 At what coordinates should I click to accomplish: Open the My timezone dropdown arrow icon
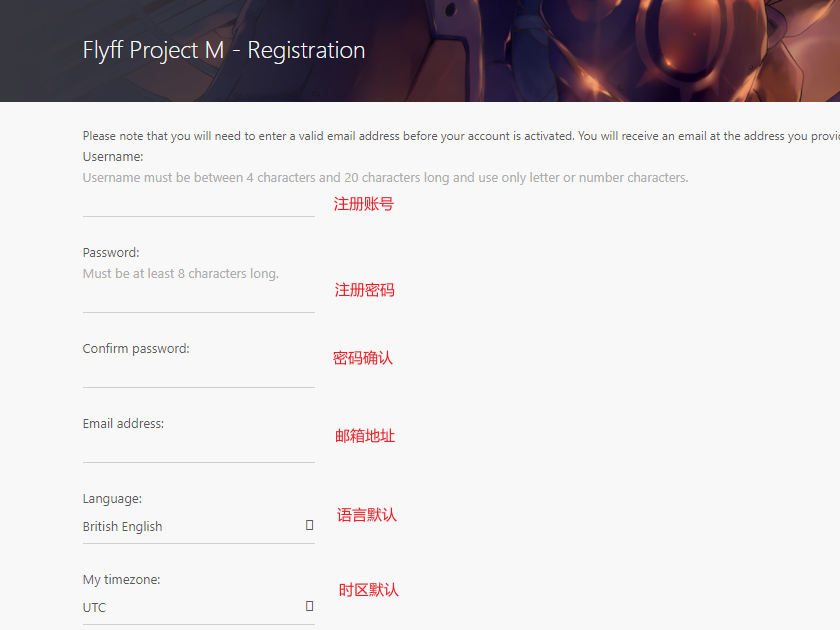click(310, 606)
